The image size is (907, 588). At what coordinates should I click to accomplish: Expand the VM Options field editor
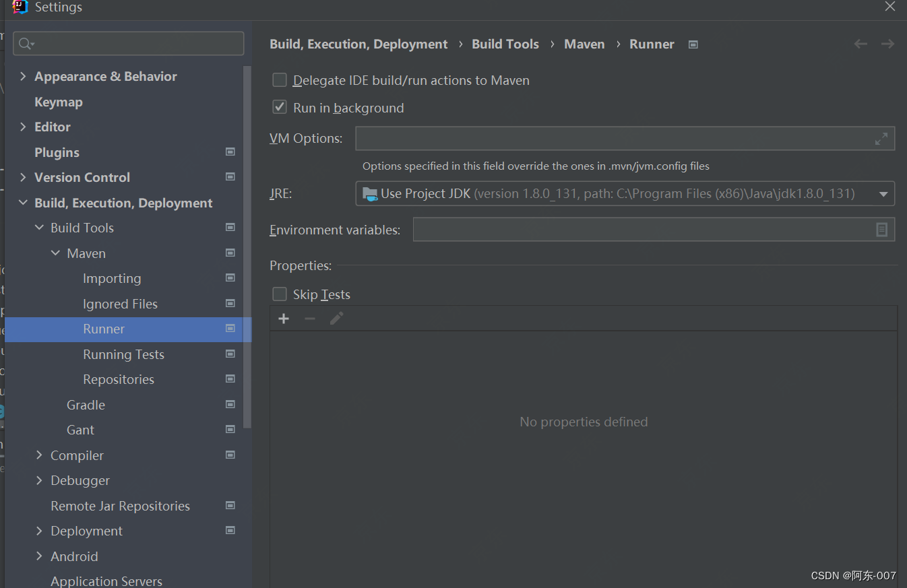tap(881, 139)
